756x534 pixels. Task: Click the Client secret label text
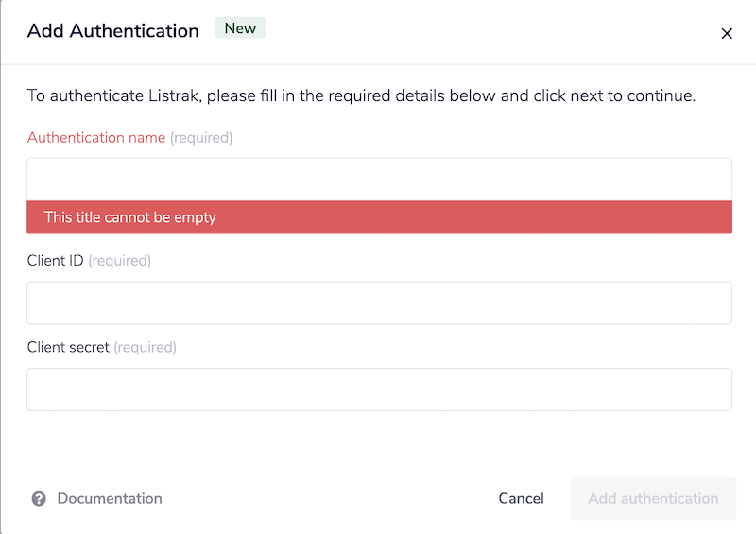(x=68, y=347)
